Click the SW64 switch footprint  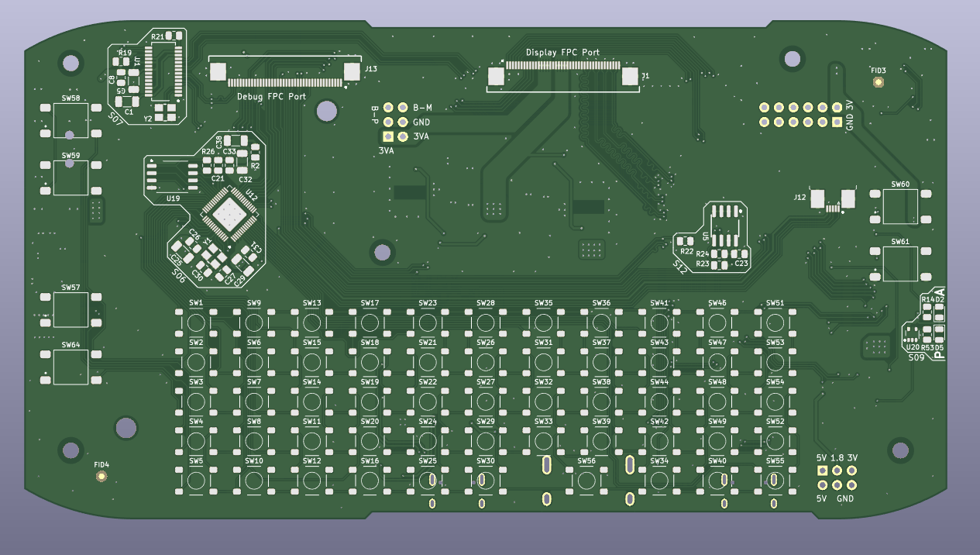[x=70, y=367]
